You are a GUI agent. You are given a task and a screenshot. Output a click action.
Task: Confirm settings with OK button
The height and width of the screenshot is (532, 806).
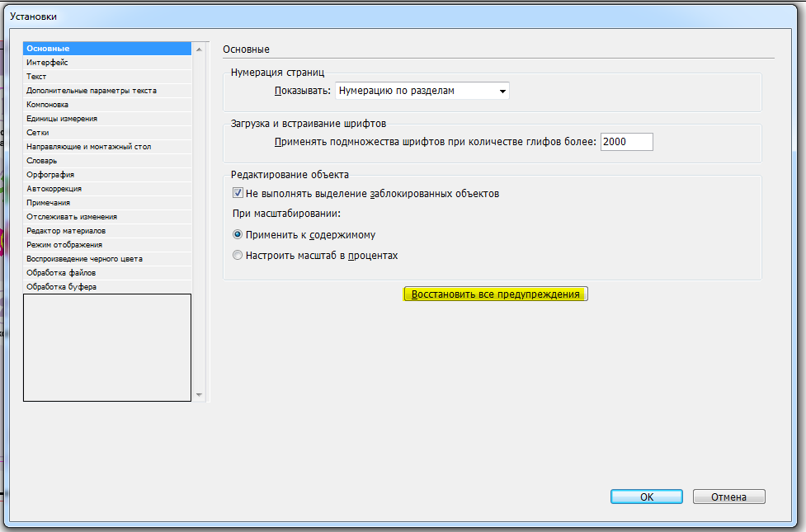coord(647,497)
